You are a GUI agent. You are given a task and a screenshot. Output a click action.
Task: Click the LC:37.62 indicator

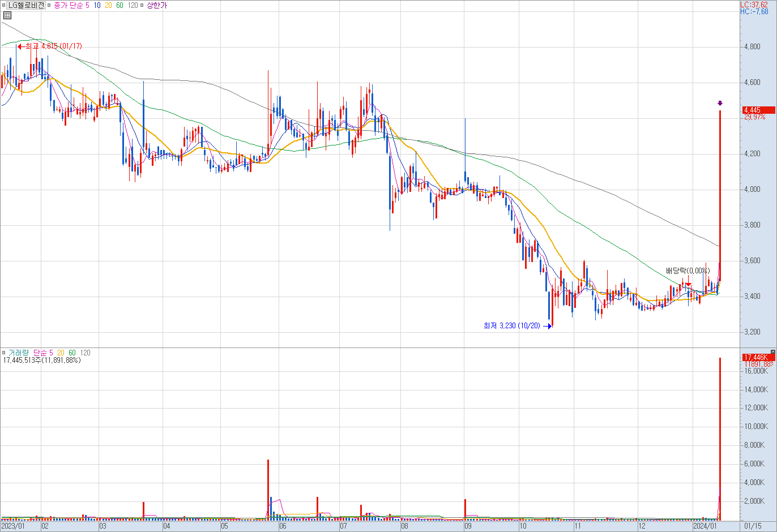(754, 5)
